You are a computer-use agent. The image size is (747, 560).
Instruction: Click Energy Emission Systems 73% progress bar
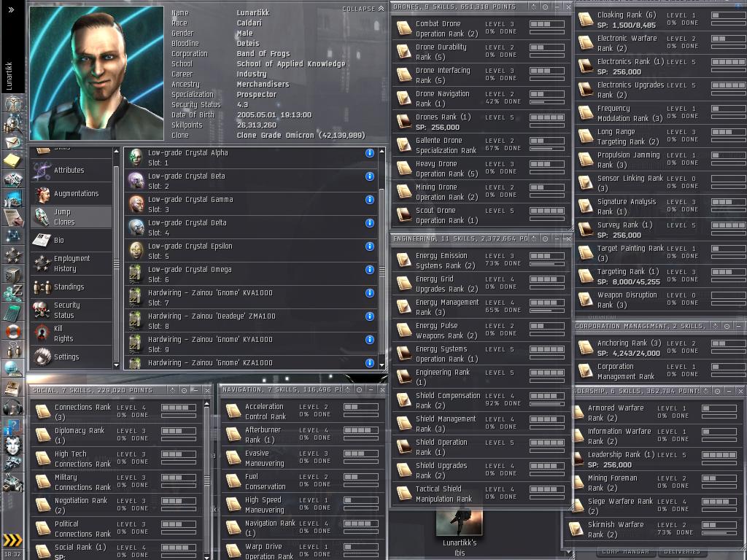pos(547,264)
